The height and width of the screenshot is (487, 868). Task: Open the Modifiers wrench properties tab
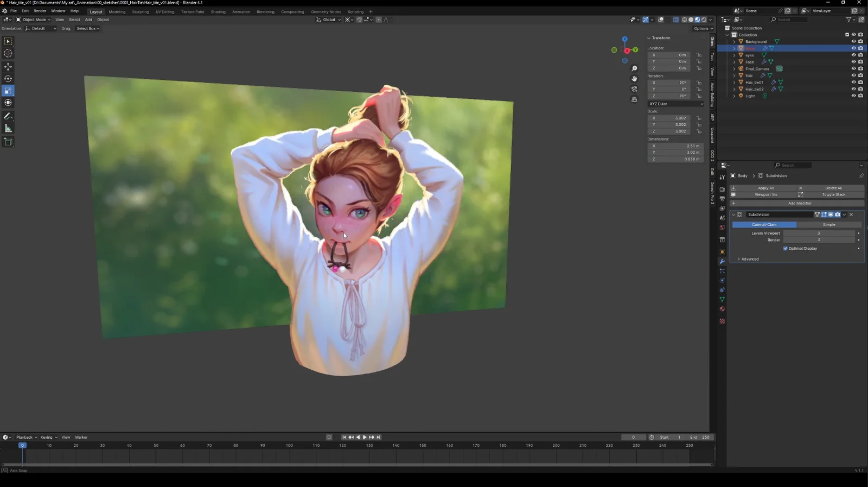[x=722, y=262]
